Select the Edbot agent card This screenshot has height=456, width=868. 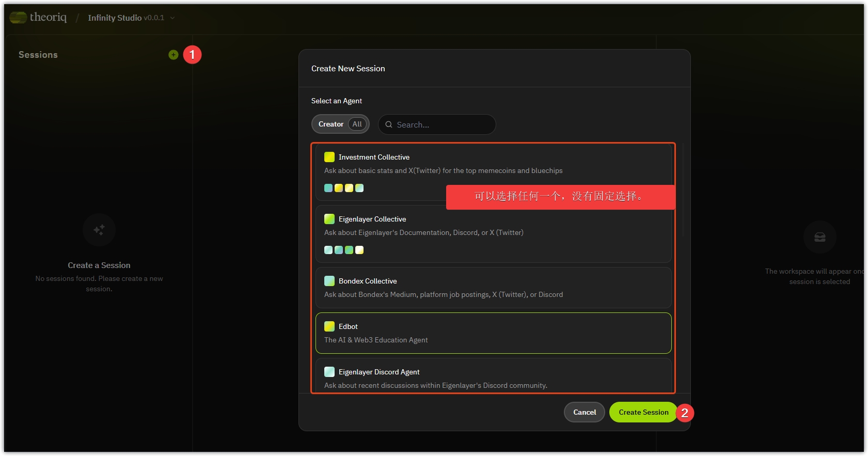click(493, 333)
